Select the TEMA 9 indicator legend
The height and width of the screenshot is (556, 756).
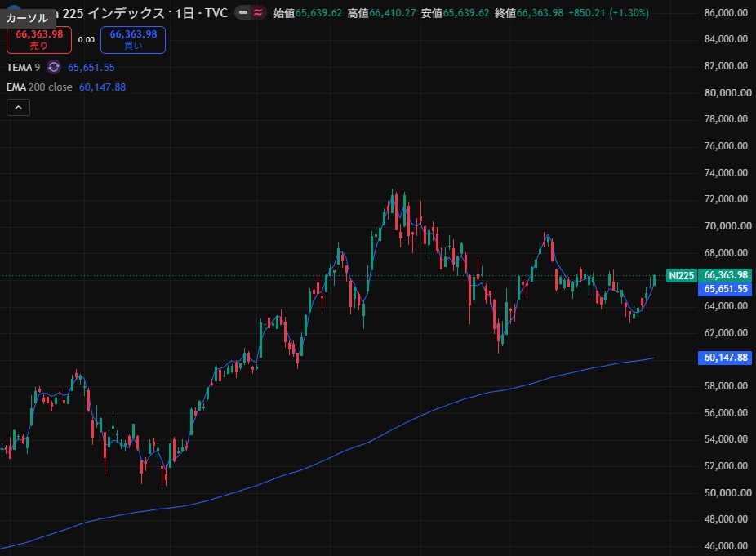pyautogui.click(x=23, y=68)
